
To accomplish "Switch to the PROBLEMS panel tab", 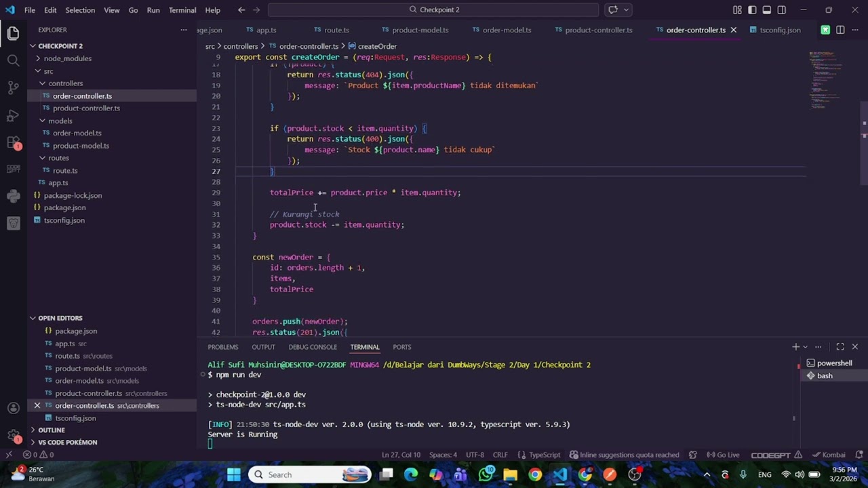I will [x=223, y=347].
